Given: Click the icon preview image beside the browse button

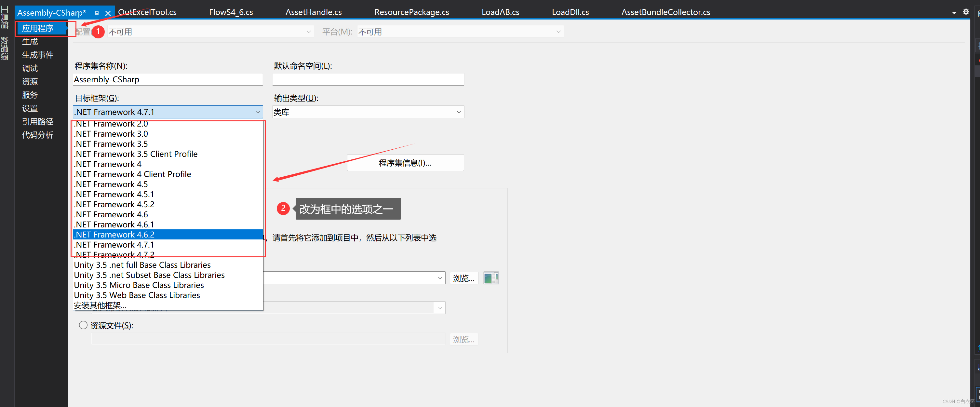Looking at the screenshot, I should (491, 278).
